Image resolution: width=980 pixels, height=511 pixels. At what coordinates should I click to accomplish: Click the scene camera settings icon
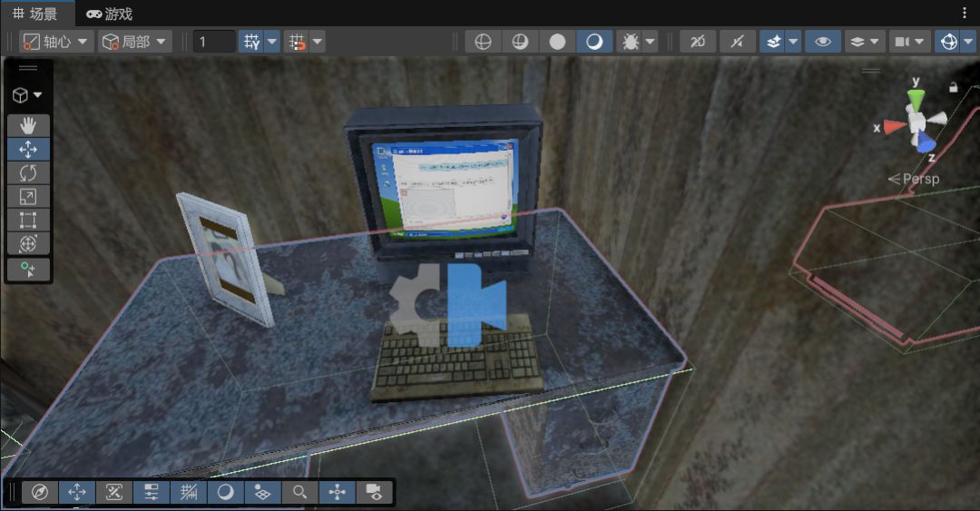(902, 42)
